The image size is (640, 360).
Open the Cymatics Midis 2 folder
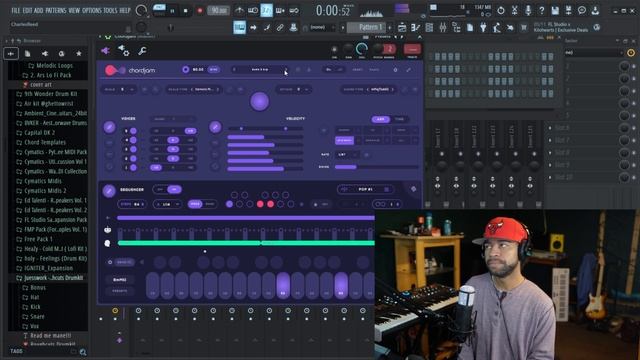tap(45, 191)
